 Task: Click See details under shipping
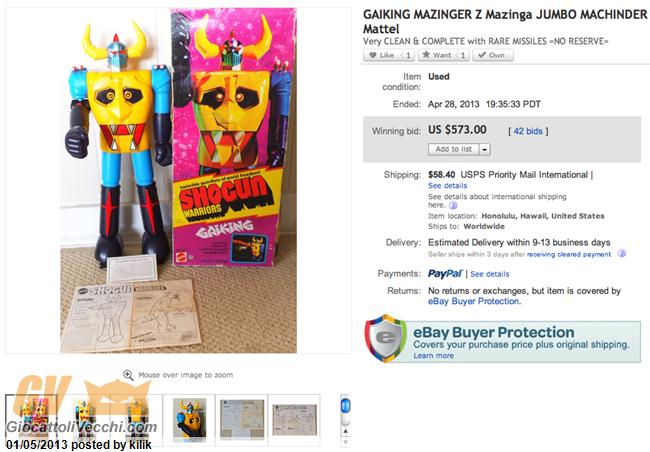[x=447, y=185]
